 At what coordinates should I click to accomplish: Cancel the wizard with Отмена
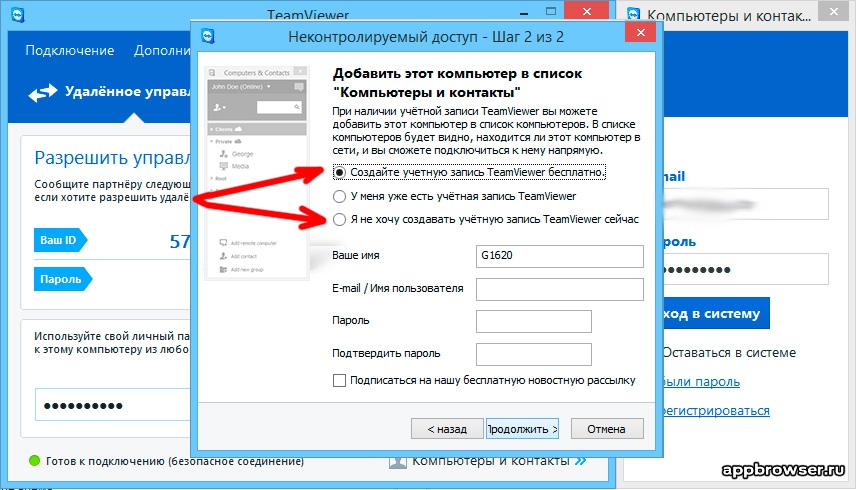(607, 429)
